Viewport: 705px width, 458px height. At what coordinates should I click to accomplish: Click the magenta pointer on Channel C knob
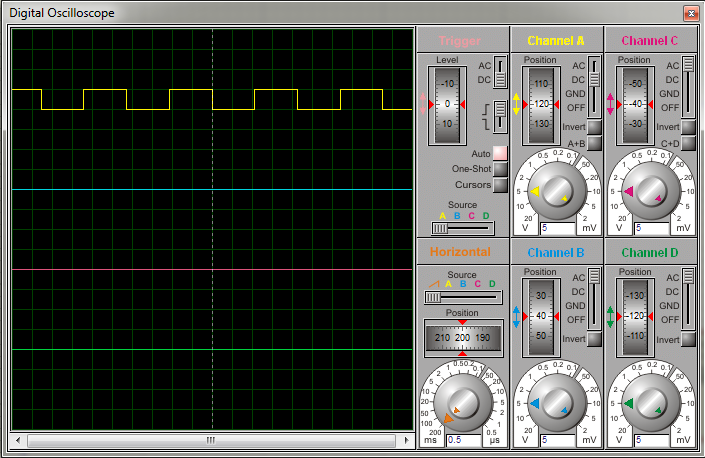[x=628, y=191]
